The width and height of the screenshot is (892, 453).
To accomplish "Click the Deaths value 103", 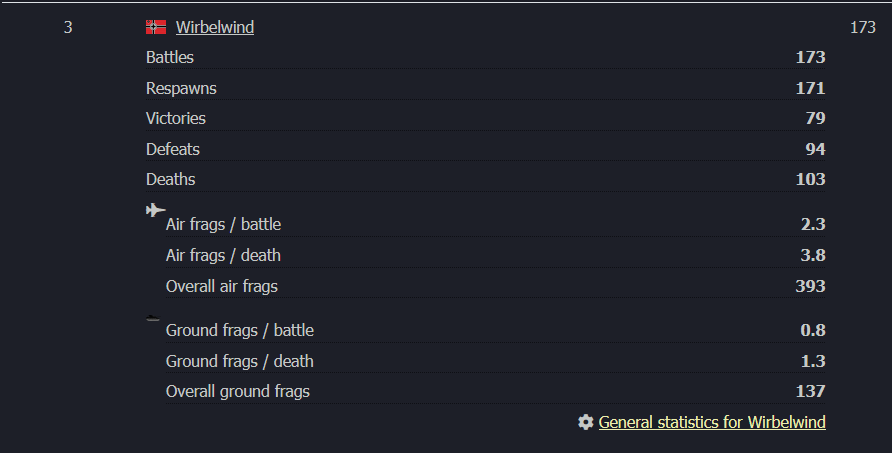I will 811,179.
